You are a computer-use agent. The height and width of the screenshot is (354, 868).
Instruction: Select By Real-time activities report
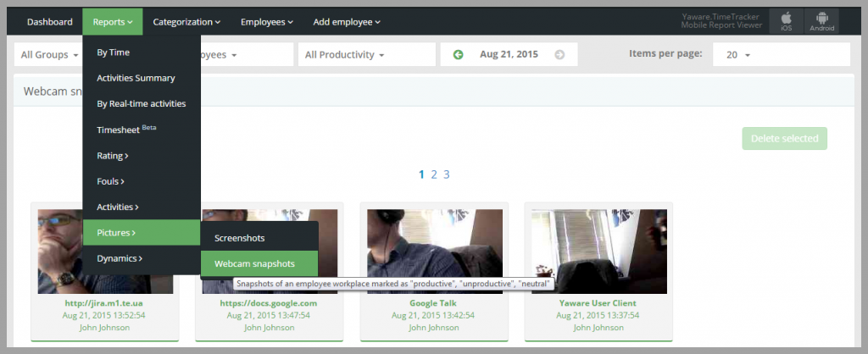point(142,103)
